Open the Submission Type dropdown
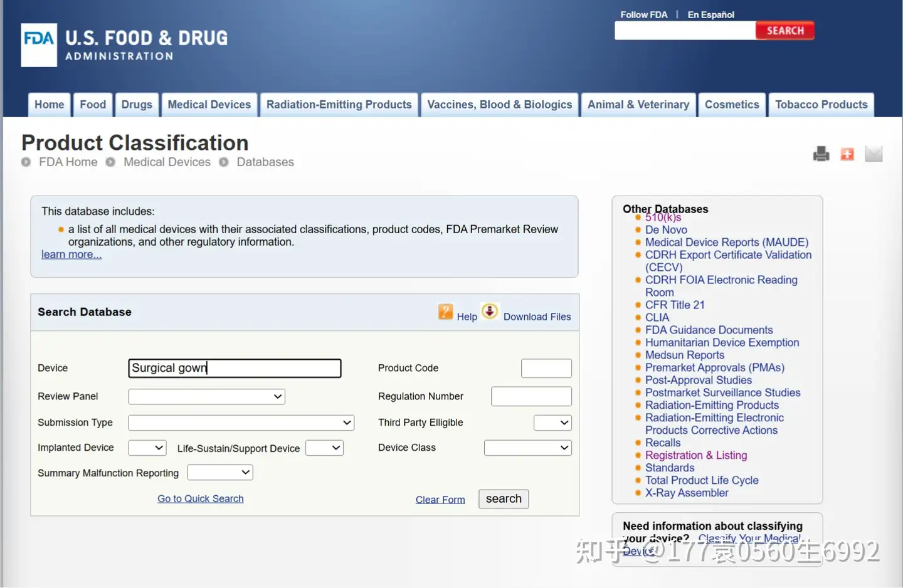This screenshot has width=903, height=588. click(x=241, y=423)
